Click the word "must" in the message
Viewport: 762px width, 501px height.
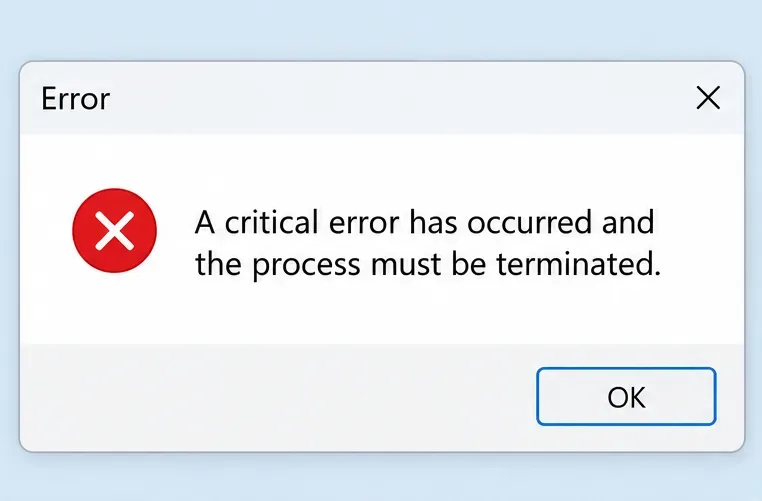click(x=406, y=265)
